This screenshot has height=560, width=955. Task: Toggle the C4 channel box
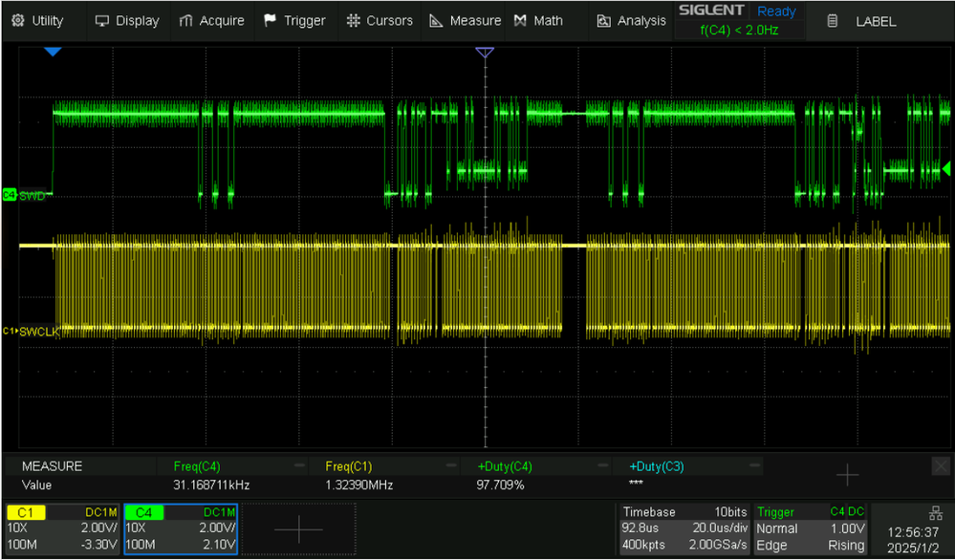click(181, 528)
